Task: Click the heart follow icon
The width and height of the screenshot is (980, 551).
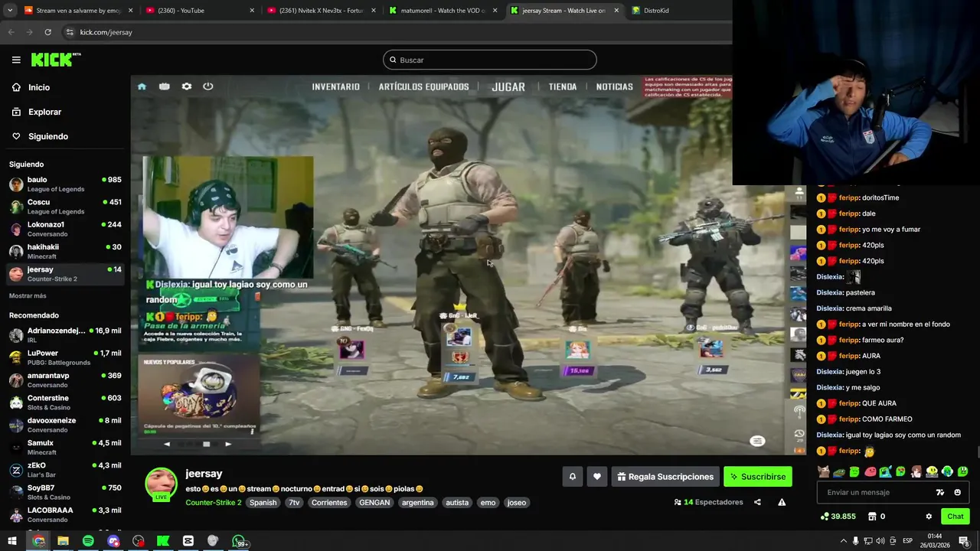Action: [x=597, y=477]
